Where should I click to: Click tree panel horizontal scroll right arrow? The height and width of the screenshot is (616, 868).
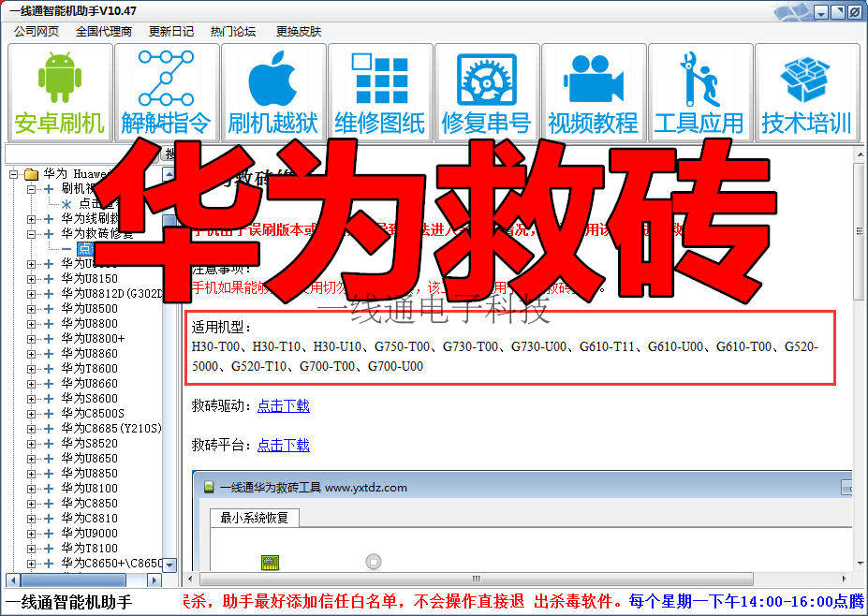pyautogui.click(x=154, y=580)
